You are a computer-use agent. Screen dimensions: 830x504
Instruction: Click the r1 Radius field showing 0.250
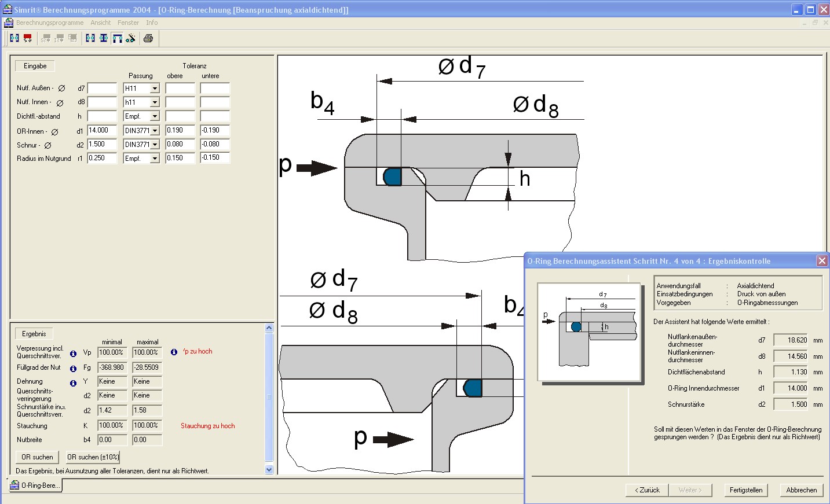(x=102, y=159)
